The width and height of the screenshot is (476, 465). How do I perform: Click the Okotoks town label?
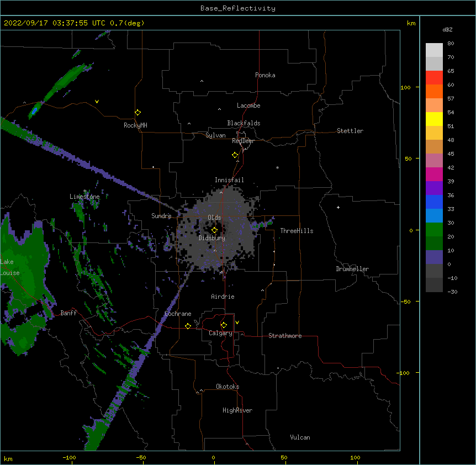point(228,387)
